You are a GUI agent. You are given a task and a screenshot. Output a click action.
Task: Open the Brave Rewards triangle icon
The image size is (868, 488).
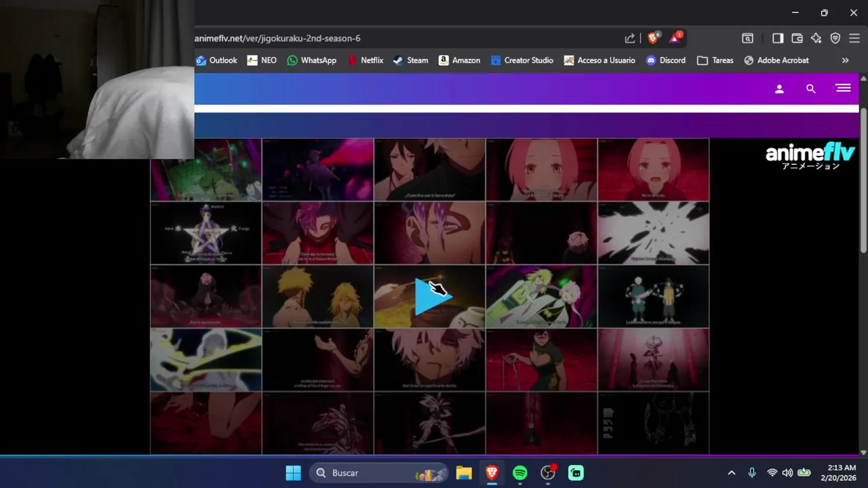click(x=676, y=39)
